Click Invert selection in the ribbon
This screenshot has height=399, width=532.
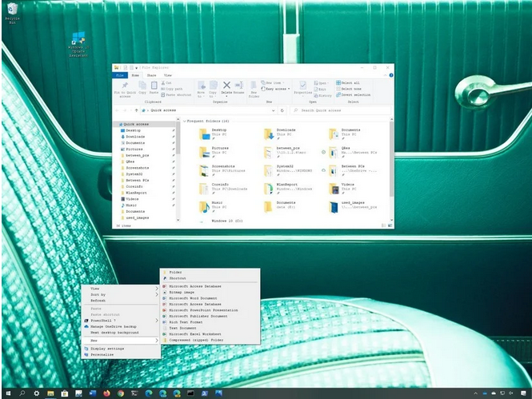[353, 94]
